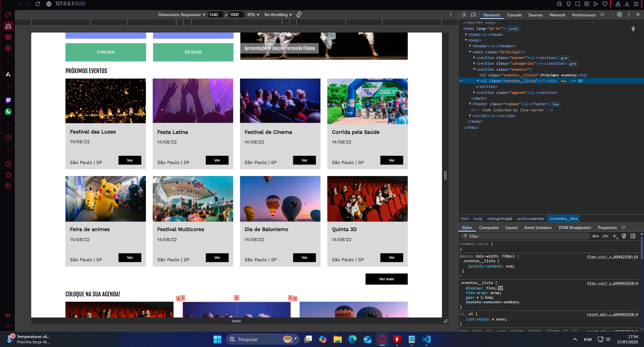Toggle the flex badge on footer rodape
644x347 pixels.
pyautogui.click(x=556, y=104)
